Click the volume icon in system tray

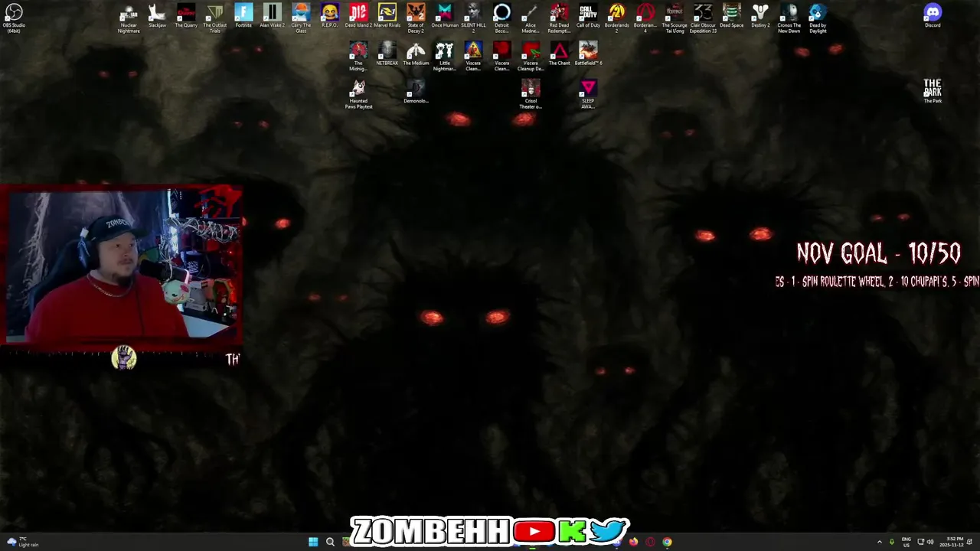930,542
